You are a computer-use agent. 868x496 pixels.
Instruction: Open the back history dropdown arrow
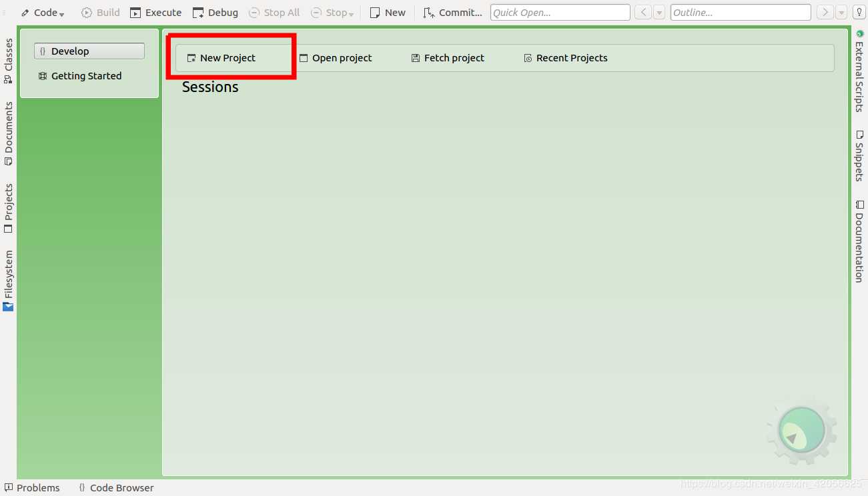(659, 13)
